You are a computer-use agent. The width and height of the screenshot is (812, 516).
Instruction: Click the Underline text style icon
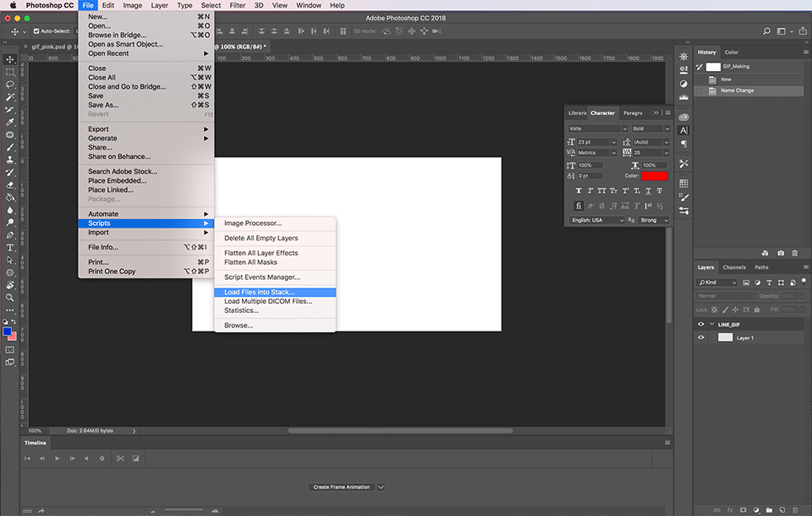(x=648, y=190)
